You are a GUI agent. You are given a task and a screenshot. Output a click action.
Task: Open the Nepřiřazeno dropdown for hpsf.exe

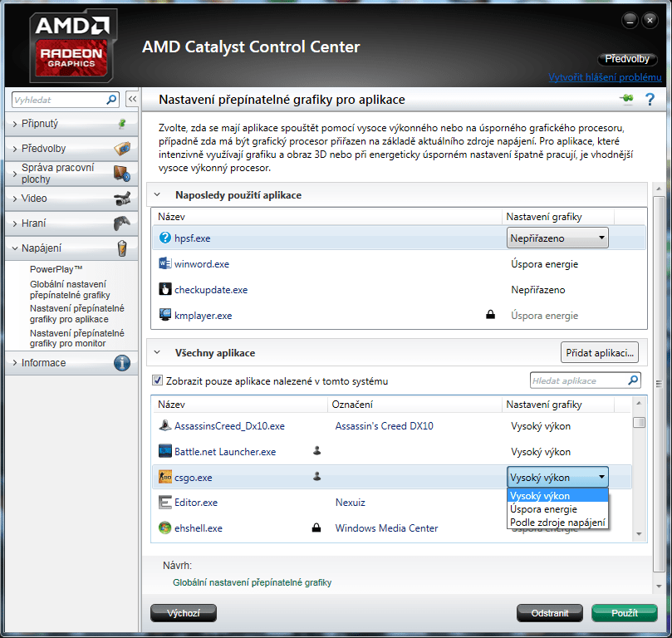click(557, 238)
